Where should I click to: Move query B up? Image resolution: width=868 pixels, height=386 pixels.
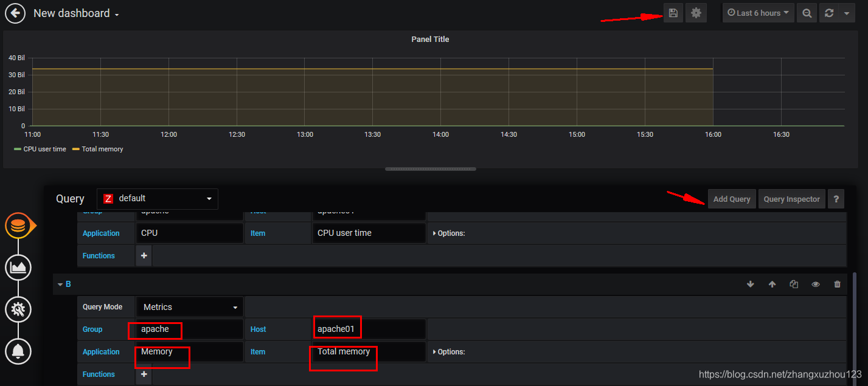[x=772, y=284]
